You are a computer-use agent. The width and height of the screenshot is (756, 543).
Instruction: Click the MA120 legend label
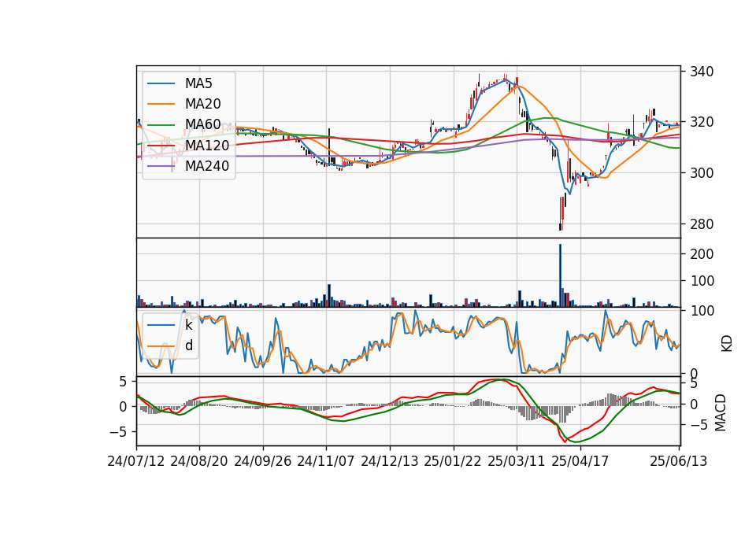[x=207, y=146]
